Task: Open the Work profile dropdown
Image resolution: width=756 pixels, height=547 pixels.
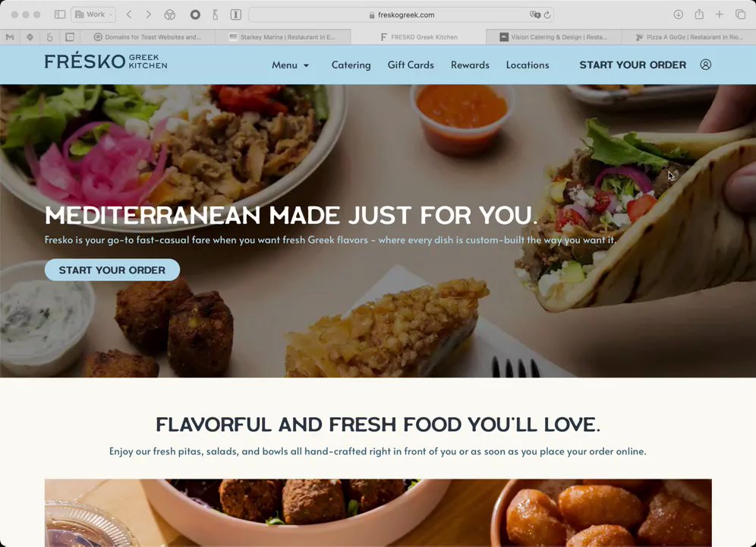Action: pyautogui.click(x=93, y=14)
